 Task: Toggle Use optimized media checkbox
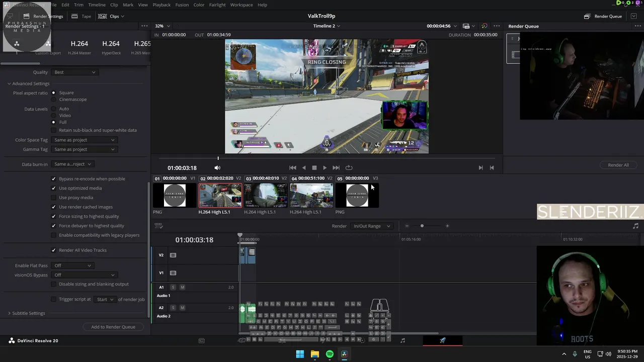tap(54, 188)
